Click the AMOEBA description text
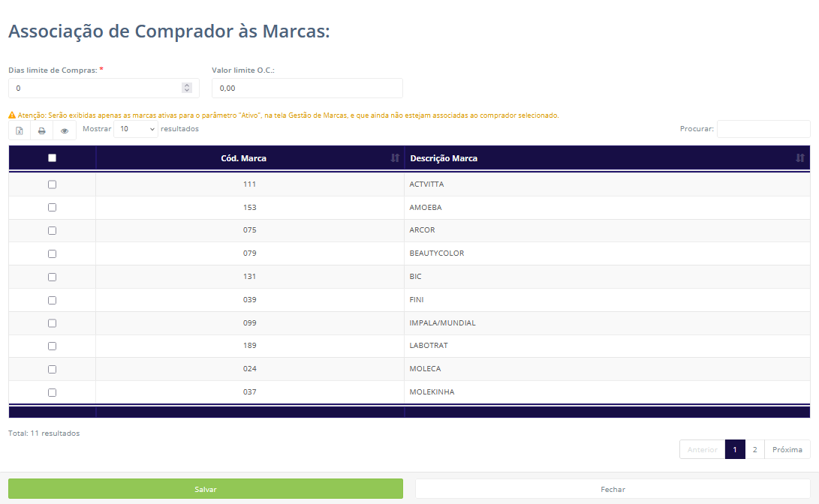 (426, 208)
